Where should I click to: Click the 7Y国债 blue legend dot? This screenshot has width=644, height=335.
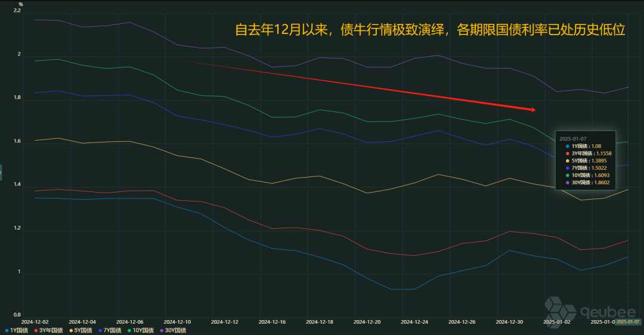click(x=99, y=330)
